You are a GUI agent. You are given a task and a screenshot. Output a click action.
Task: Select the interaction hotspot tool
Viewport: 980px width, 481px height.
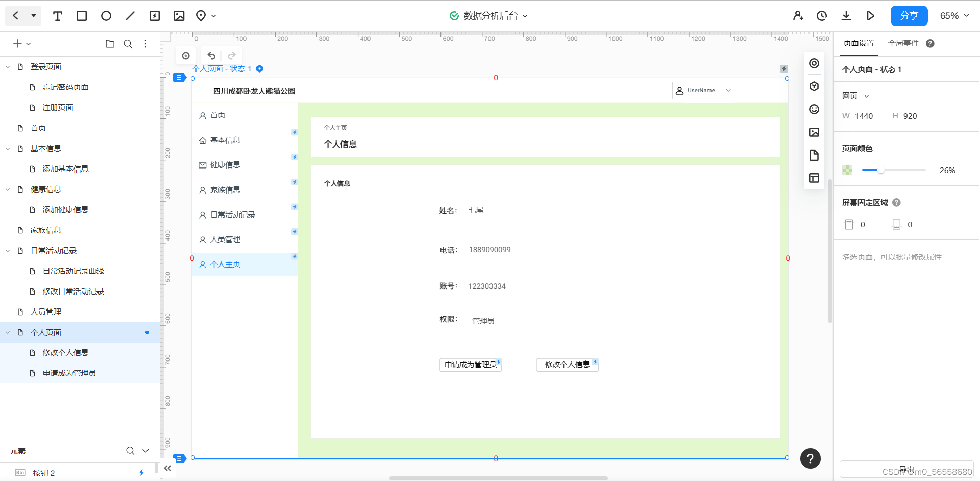coord(155,16)
